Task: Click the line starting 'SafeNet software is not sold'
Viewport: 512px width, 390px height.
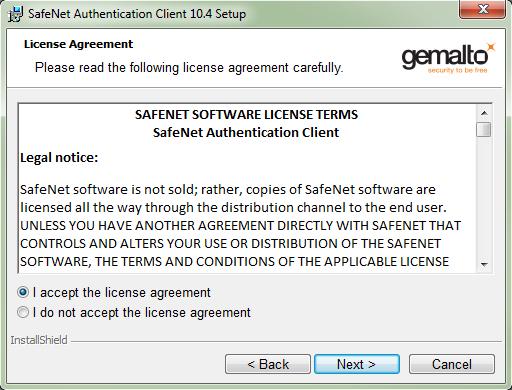Action: (228, 189)
